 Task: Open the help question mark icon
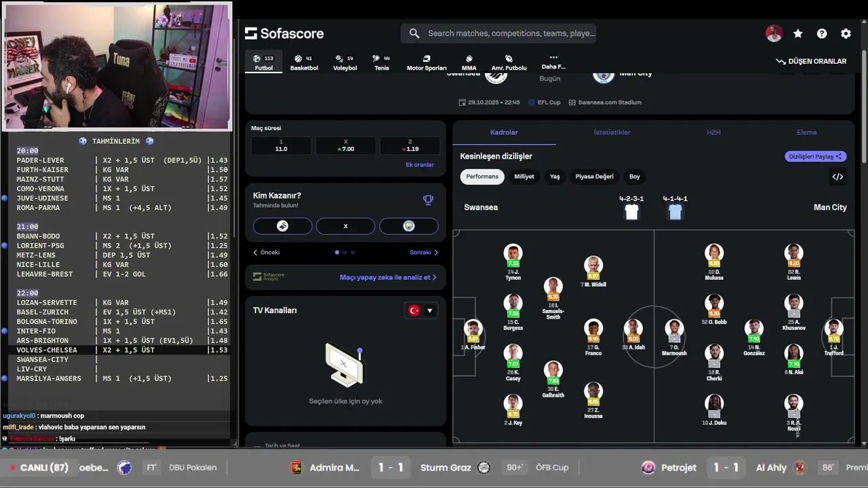tap(822, 33)
